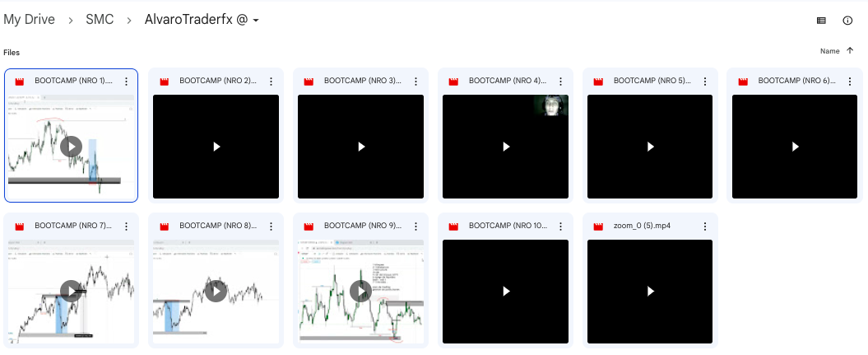Open three-dot menu for BOOTCAMP (NRO 3)
The width and height of the screenshot is (868, 355).
[415, 82]
